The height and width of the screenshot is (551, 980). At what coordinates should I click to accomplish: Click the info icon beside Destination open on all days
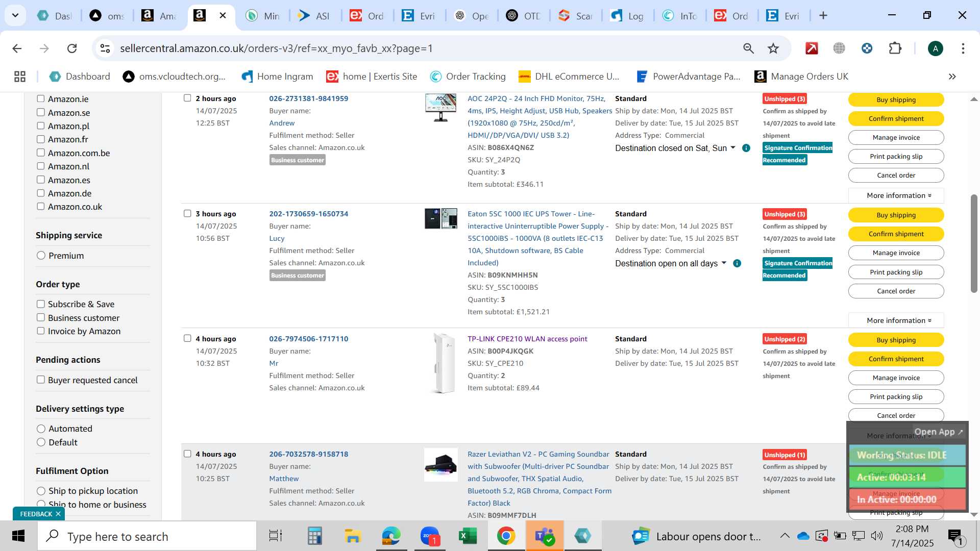pos(737,263)
